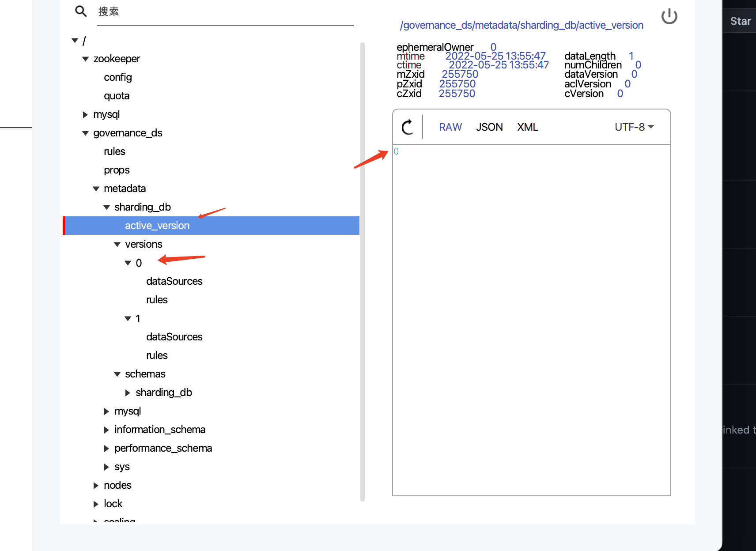This screenshot has width=756, height=551.
Task: Open the active_version breadcrumb path link
Action: click(522, 25)
